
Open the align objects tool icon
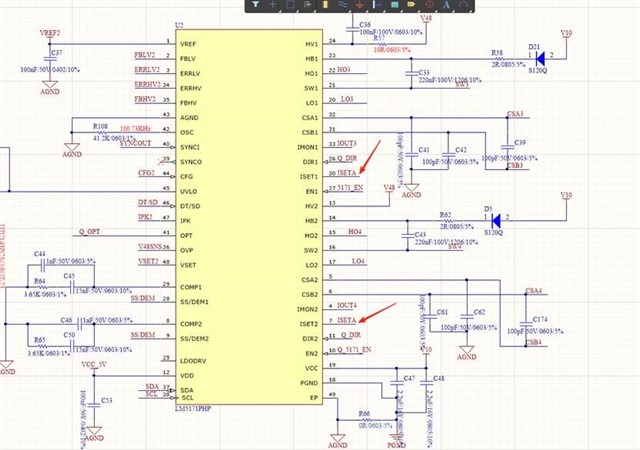pos(308,4)
